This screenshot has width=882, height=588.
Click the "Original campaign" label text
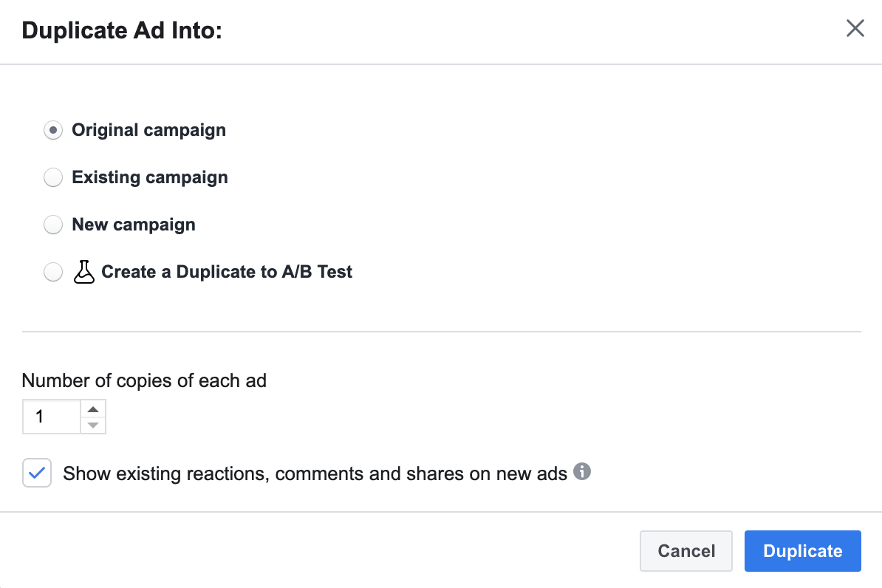point(148,131)
